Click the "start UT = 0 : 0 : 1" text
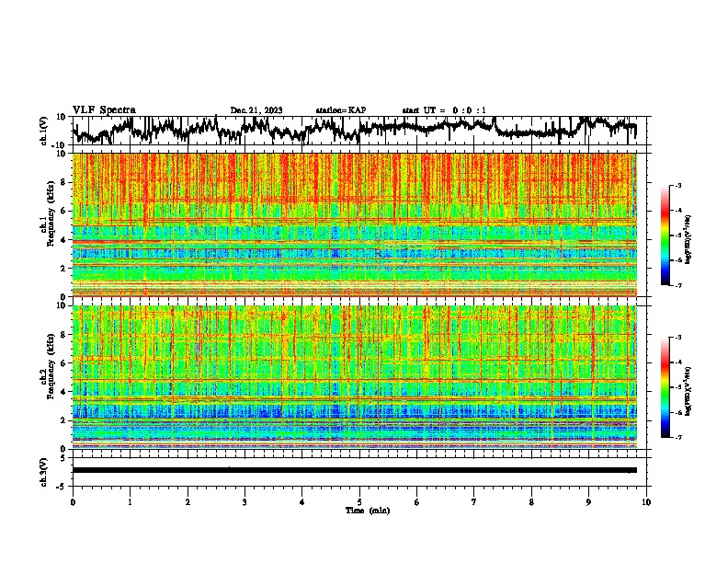This screenshot has height=563, width=728. [444, 110]
